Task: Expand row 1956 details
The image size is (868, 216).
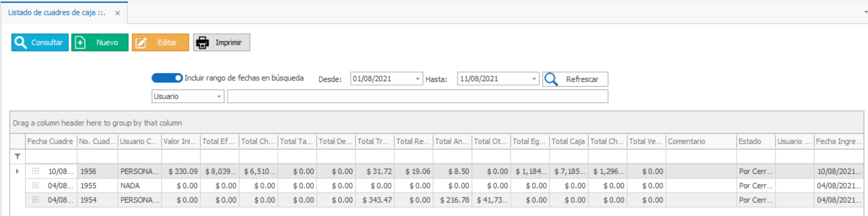Action: [35, 171]
